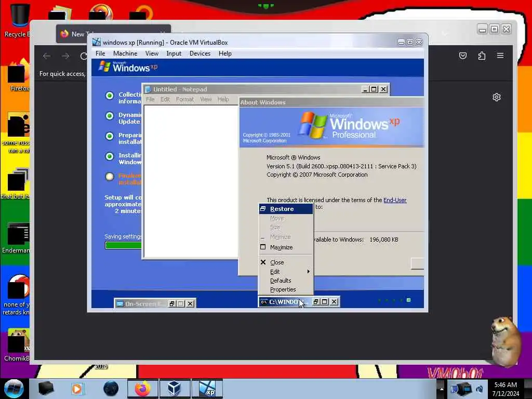Open VirtualBox File menu
Viewport: 532px width, 399px height.
100,54
